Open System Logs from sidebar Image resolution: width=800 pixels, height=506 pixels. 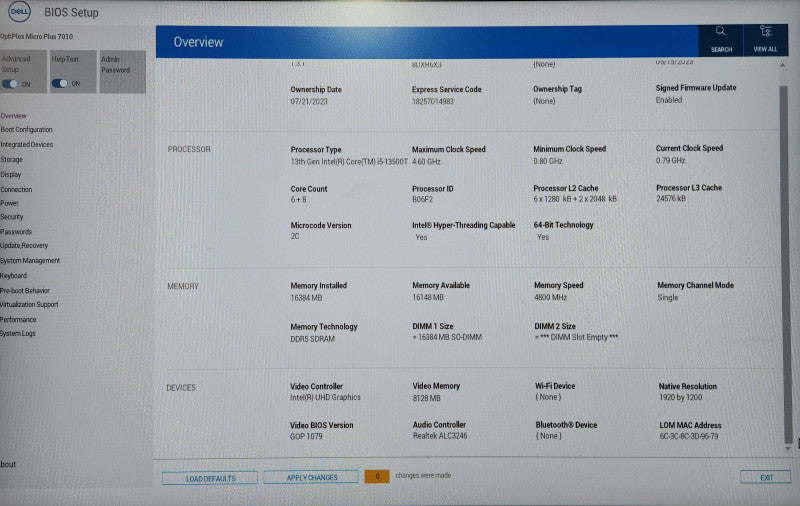click(18, 334)
